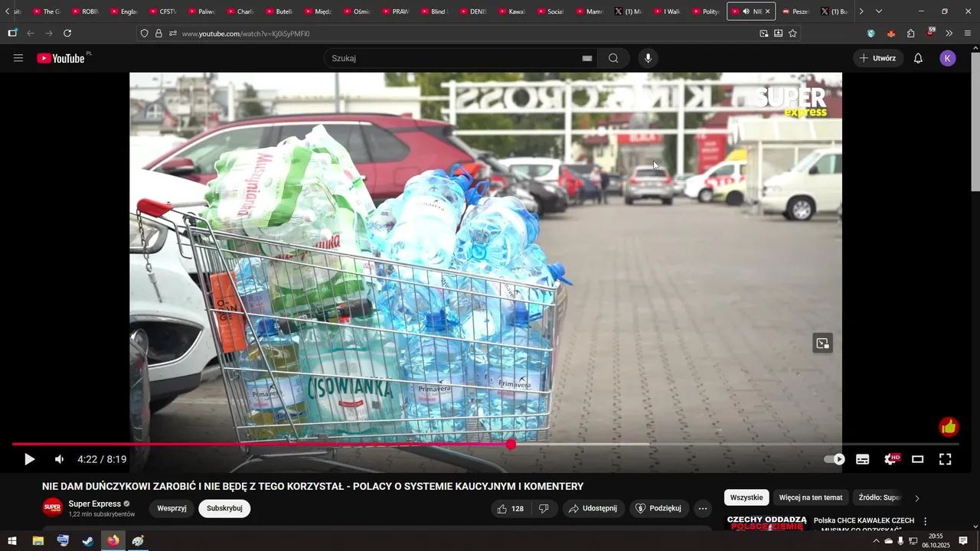Click the magnifier search button
The height and width of the screenshot is (551, 980).
tap(613, 58)
